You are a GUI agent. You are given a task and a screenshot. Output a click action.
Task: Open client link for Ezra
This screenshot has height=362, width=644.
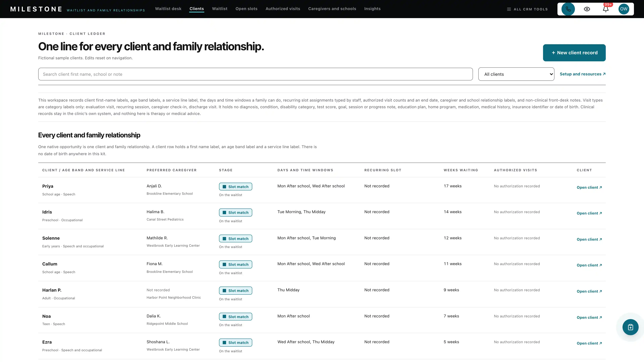589,343
